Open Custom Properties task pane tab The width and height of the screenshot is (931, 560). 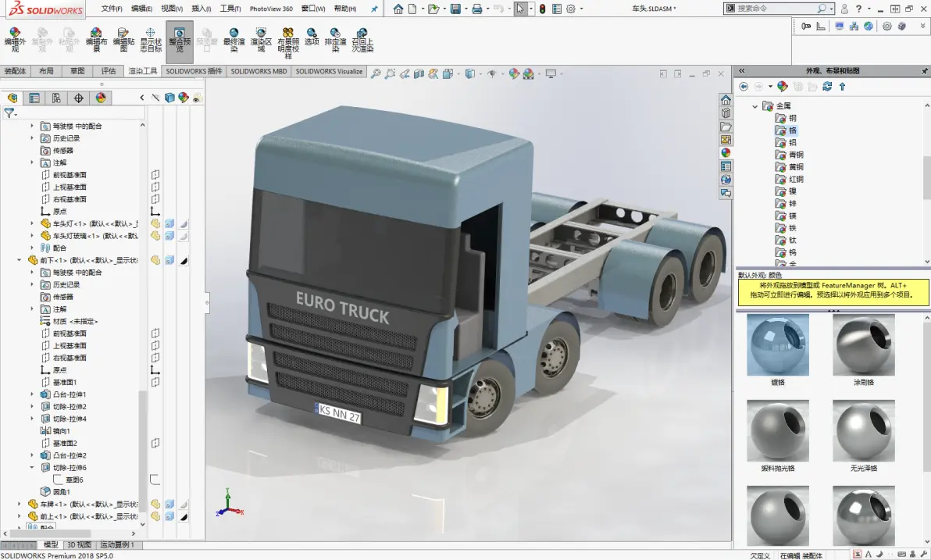click(726, 166)
